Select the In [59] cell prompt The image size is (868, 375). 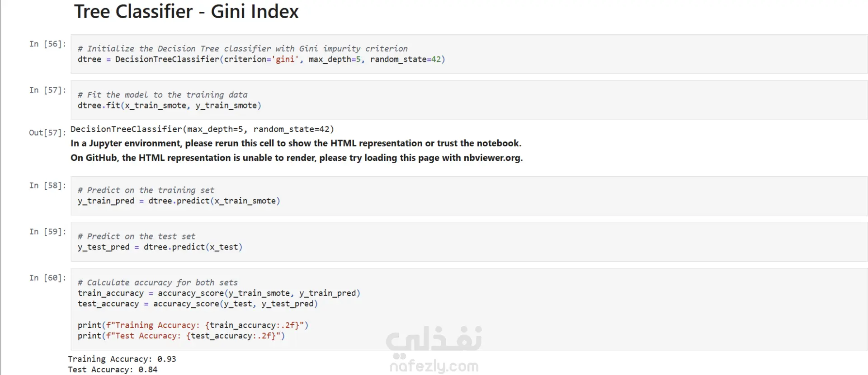[47, 231]
